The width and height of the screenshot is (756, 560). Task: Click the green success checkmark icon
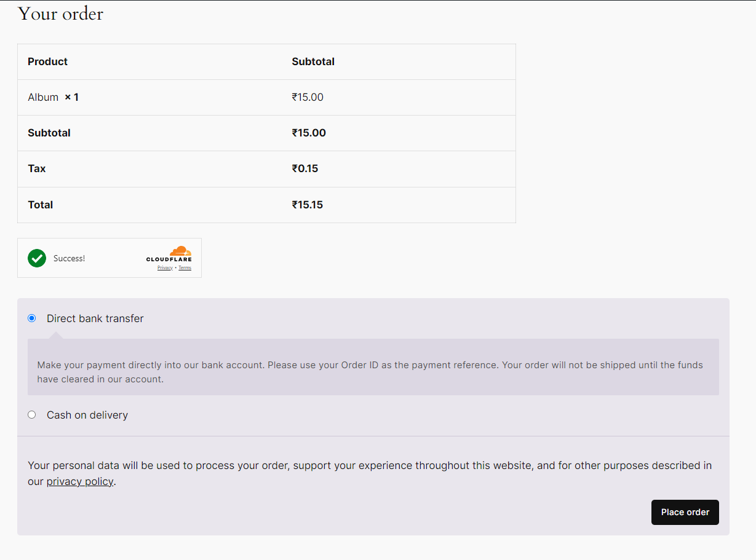coord(37,258)
